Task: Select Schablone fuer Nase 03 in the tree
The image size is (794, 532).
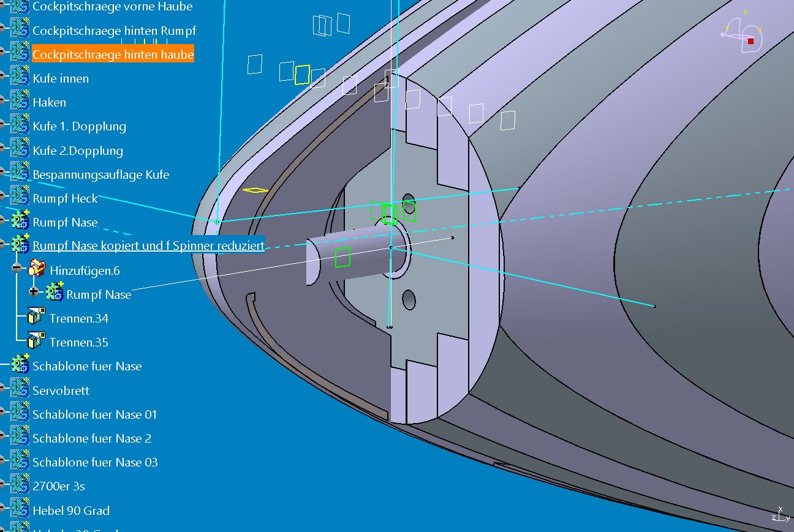Action: [94, 462]
